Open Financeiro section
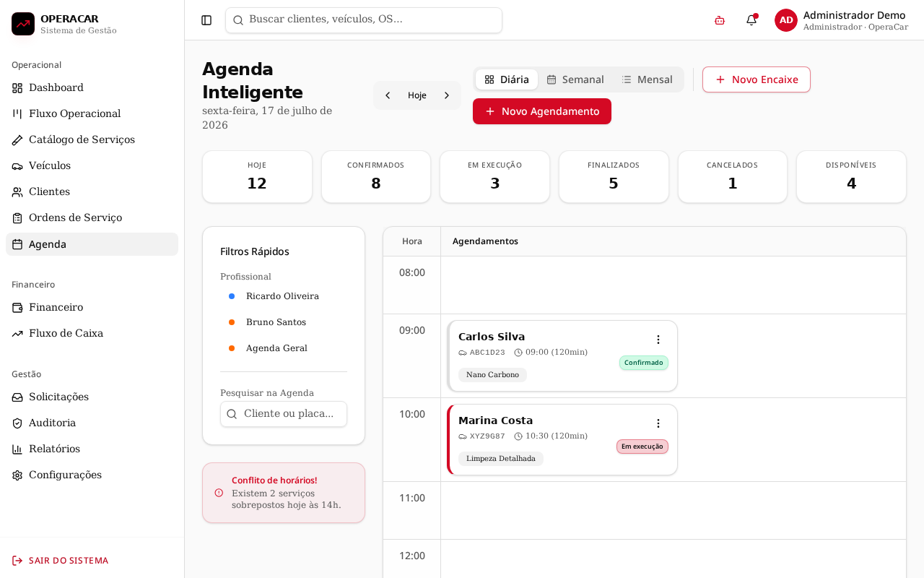The image size is (924, 578). pos(92,308)
